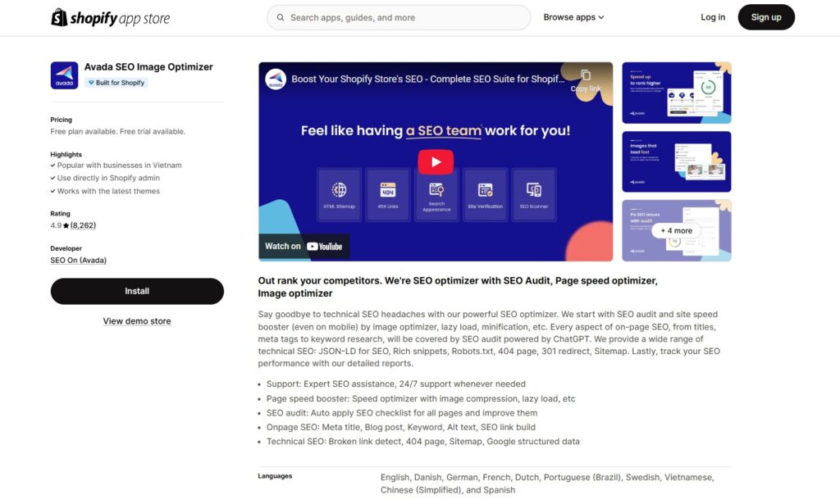Click the Avada SEO app icon

pyautogui.click(x=64, y=75)
